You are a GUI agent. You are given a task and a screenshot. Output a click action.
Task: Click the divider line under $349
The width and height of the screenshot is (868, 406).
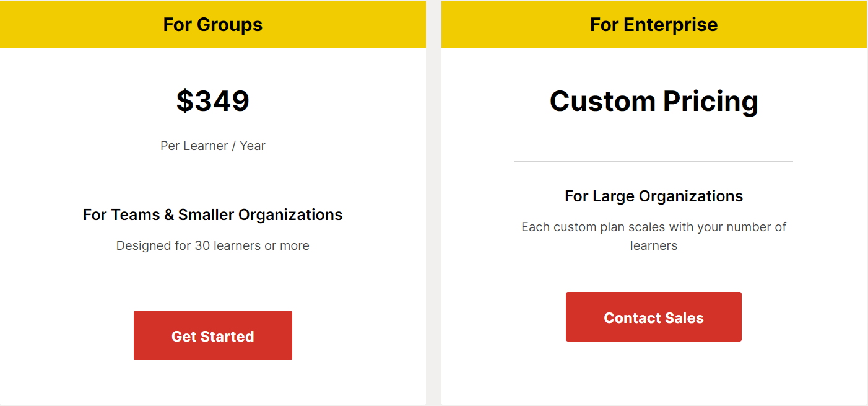(x=212, y=180)
